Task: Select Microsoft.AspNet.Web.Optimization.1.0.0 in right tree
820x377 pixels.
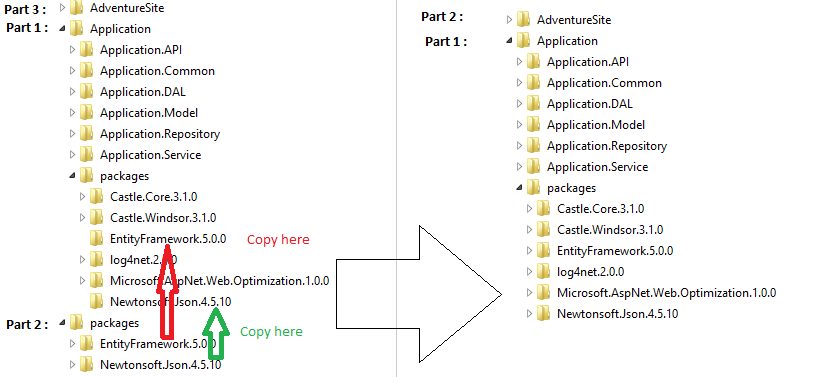Action: pos(666,292)
